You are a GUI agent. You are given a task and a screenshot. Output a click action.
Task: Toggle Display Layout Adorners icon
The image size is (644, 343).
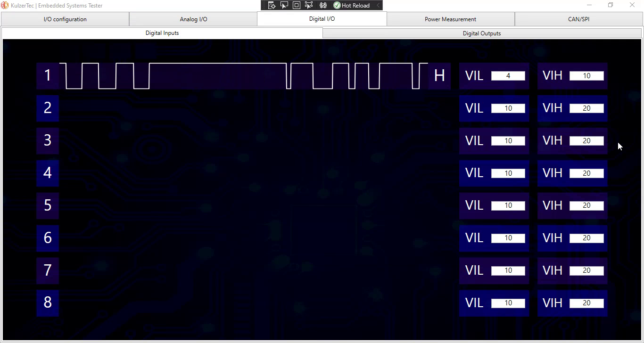(297, 5)
